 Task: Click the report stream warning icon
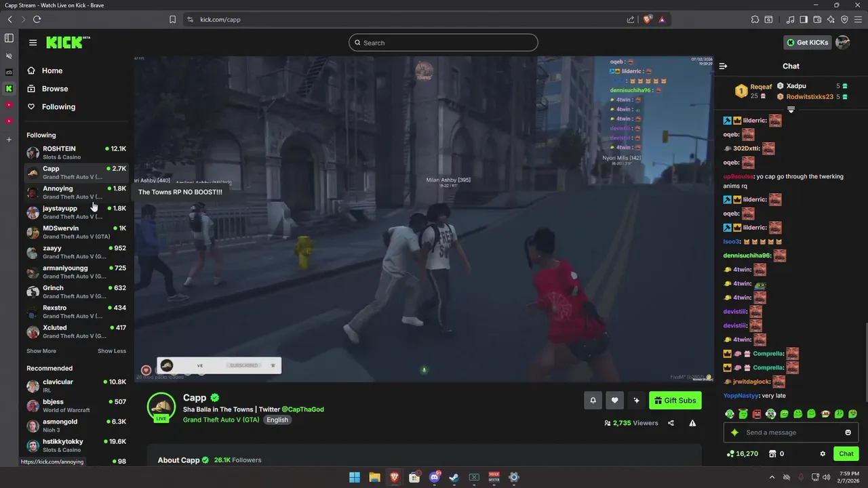[x=692, y=423]
